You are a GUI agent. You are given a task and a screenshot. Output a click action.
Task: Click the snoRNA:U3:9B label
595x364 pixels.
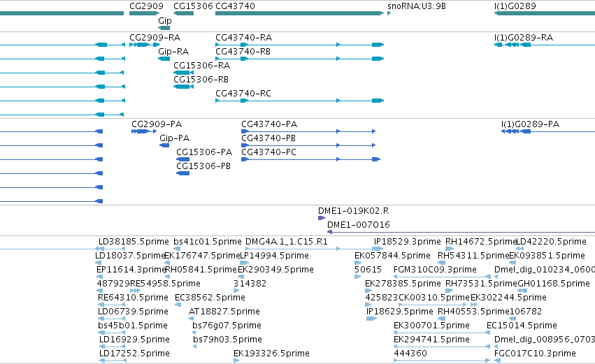click(417, 6)
